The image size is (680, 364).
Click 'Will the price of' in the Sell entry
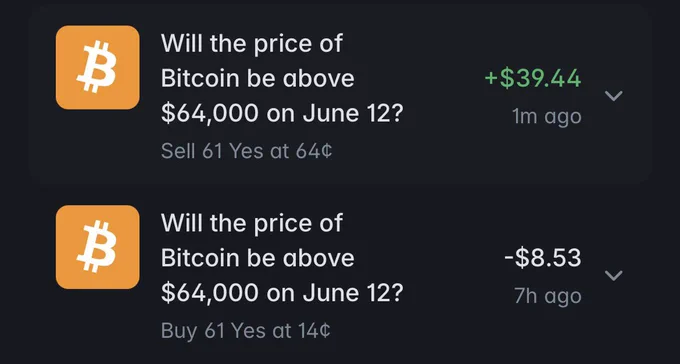point(252,44)
